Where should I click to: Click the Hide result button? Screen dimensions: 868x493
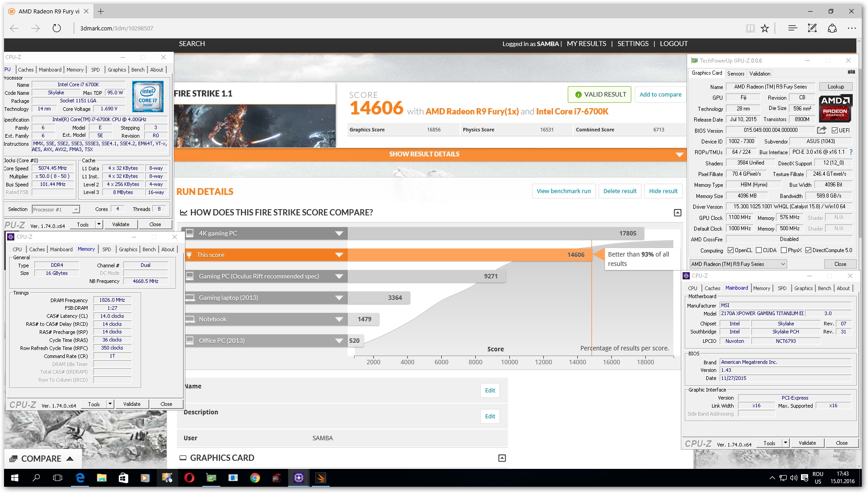pos(663,191)
